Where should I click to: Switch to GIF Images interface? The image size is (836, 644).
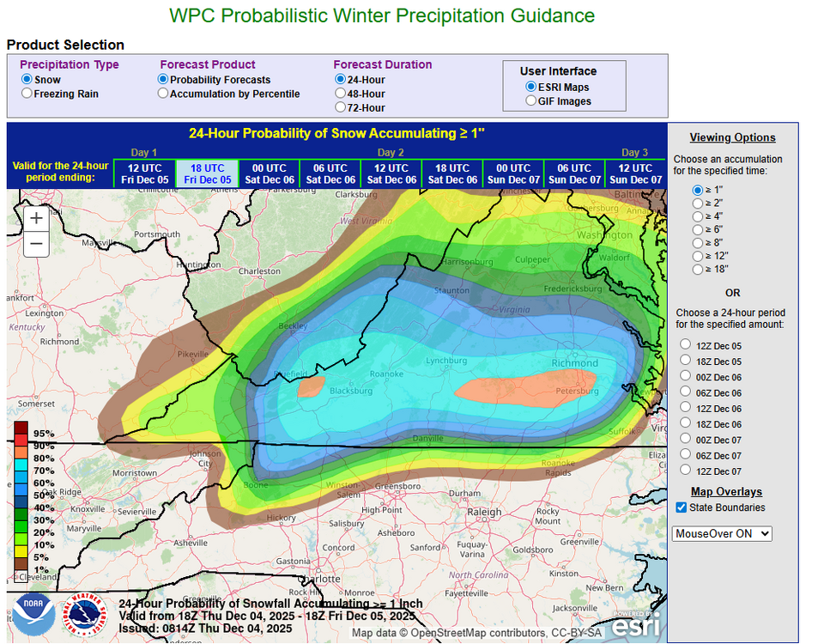pos(531,101)
